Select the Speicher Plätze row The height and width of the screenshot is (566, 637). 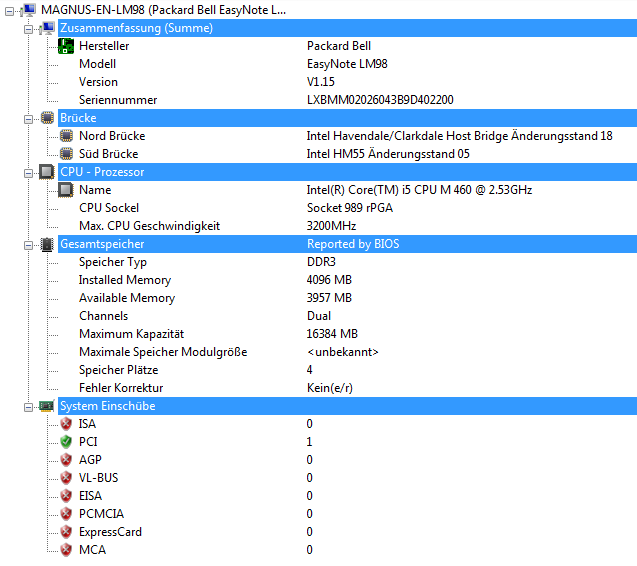tap(347, 370)
